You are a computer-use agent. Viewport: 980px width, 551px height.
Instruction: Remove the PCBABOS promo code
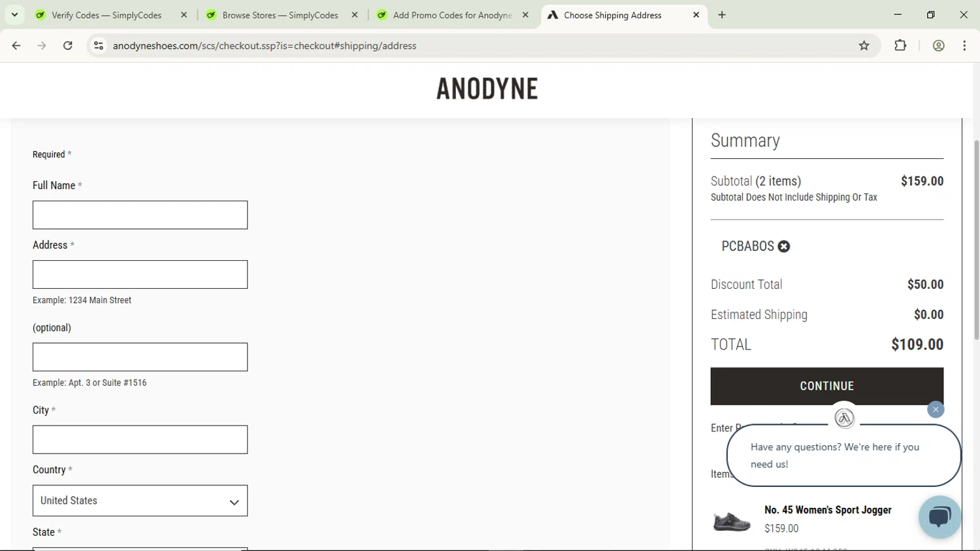(784, 246)
